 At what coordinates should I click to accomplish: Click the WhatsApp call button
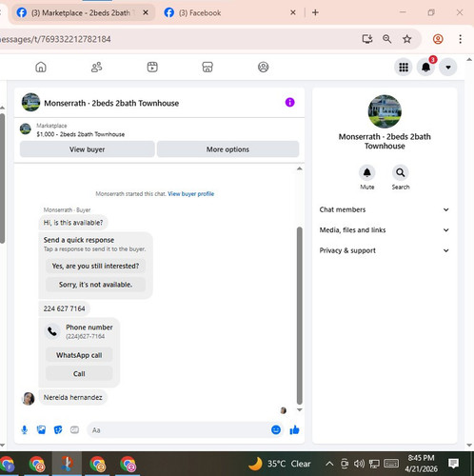79,355
